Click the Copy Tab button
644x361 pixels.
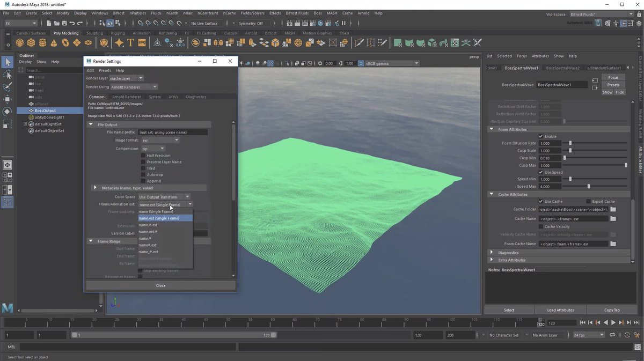(x=612, y=310)
